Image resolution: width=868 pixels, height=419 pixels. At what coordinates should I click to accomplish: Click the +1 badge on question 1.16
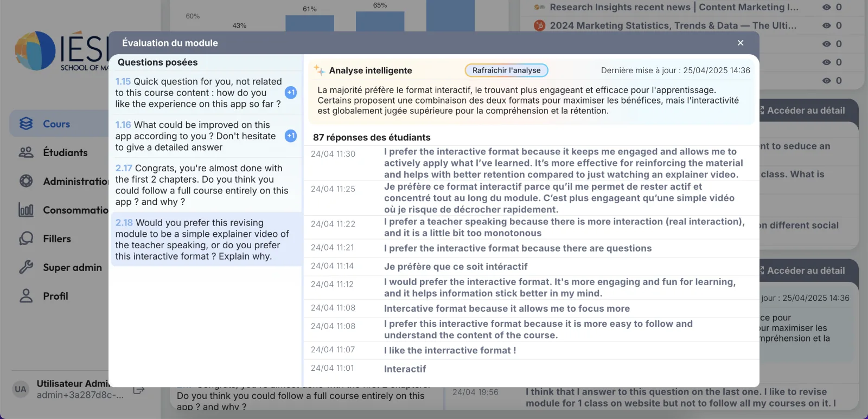pyautogui.click(x=291, y=136)
